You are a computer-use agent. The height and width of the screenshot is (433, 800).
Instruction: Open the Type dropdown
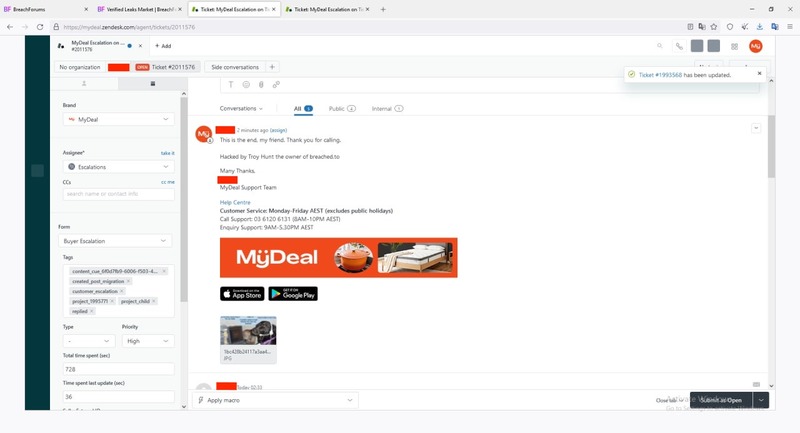click(89, 341)
